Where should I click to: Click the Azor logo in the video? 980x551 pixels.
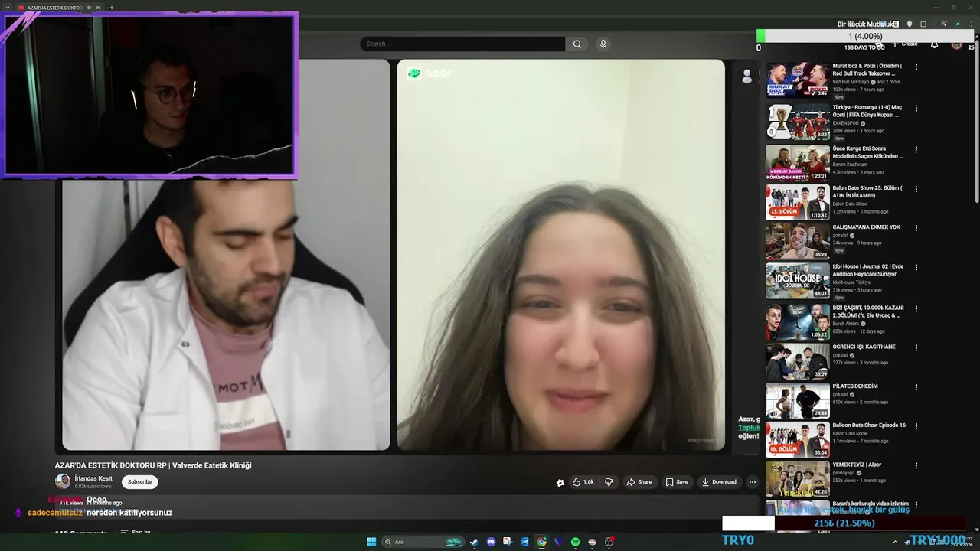[430, 73]
